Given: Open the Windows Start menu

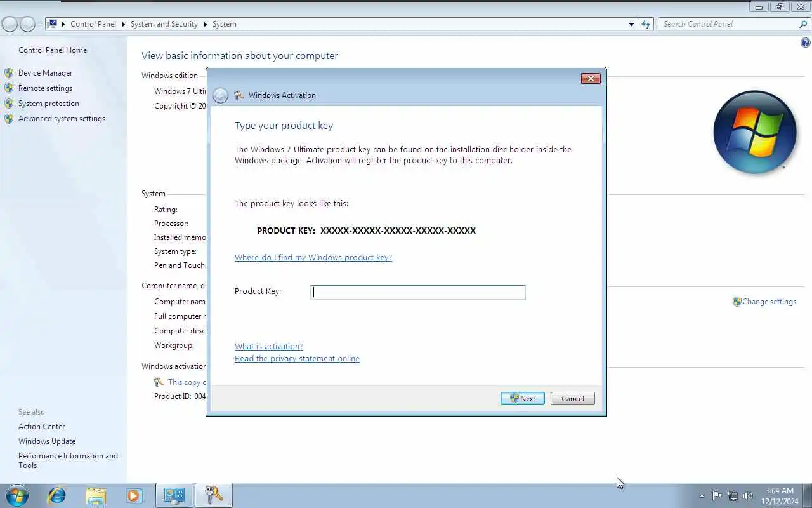Looking at the screenshot, I should click(16, 495).
